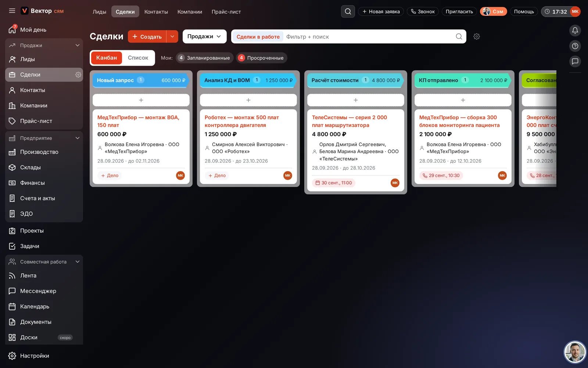The image size is (588, 368).
Task: Click the Звонок button
Action: tap(423, 11)
